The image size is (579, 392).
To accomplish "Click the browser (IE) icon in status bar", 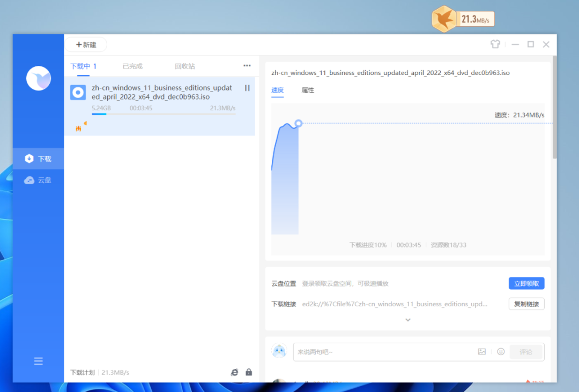I will pyautogui.click(x=234, y=372).
